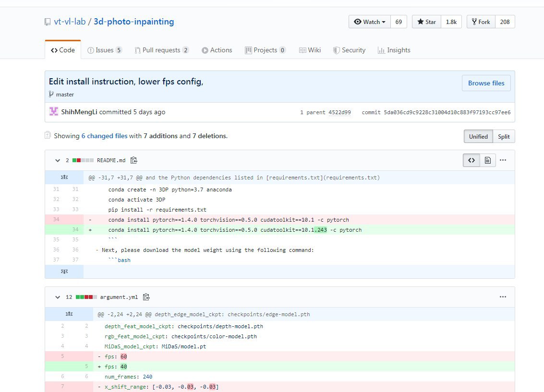This screenshot has height=392, width=544.
Task: Open the Pull requests tab
Action: click(x=162, y=50)
